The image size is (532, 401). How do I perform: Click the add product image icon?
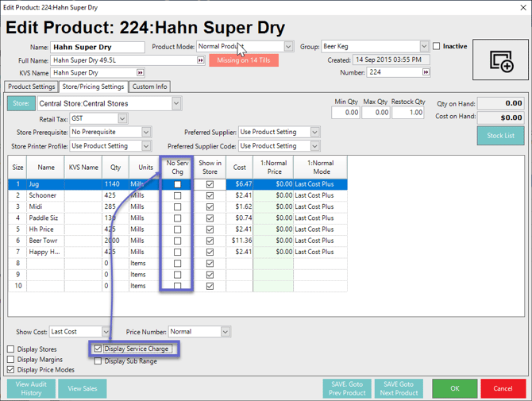pyautogui.click(x=501, y=60)
